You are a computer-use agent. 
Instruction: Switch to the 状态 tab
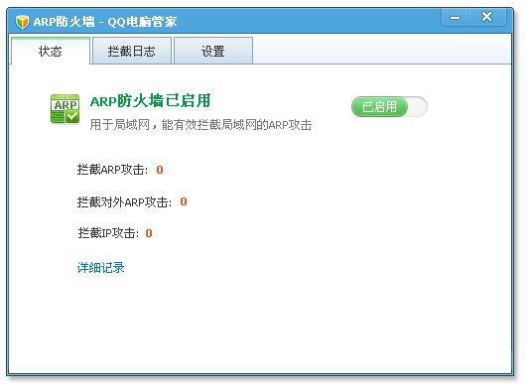51,52
